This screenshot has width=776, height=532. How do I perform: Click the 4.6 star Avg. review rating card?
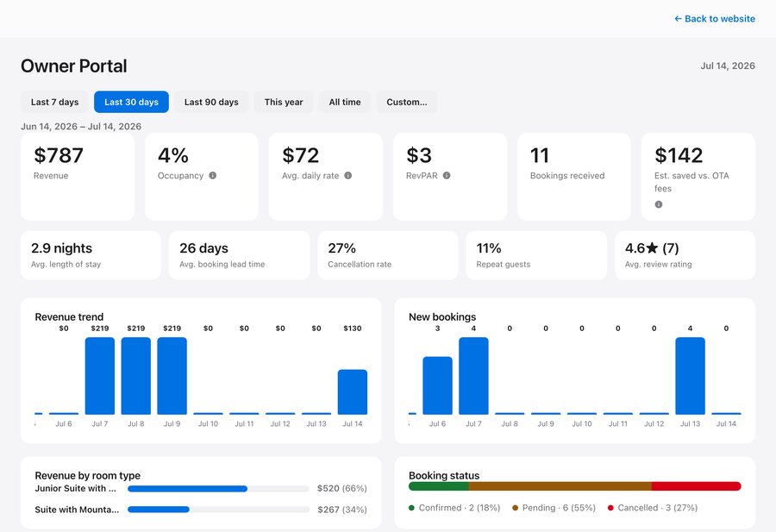[x=685, y=255]
